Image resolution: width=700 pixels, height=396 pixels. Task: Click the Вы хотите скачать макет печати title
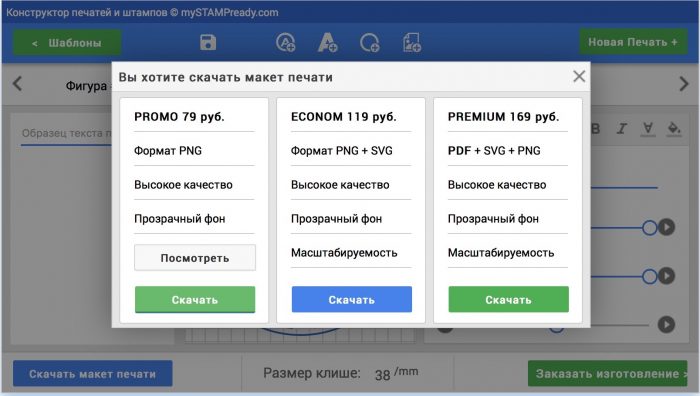tap(225, 77)
